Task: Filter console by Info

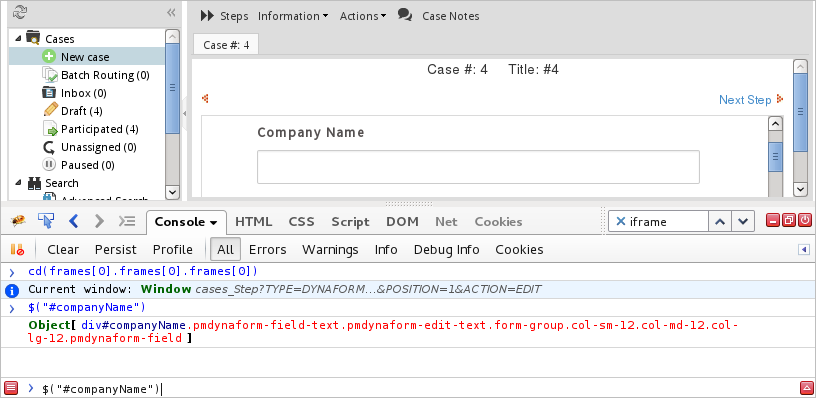Action: [x=386, y=250]
